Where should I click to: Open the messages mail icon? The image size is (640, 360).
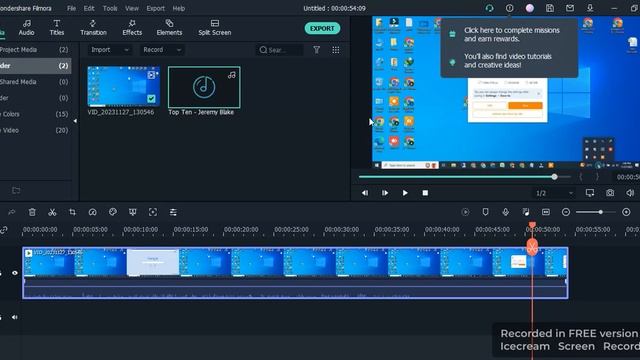[x=570, y=8]
